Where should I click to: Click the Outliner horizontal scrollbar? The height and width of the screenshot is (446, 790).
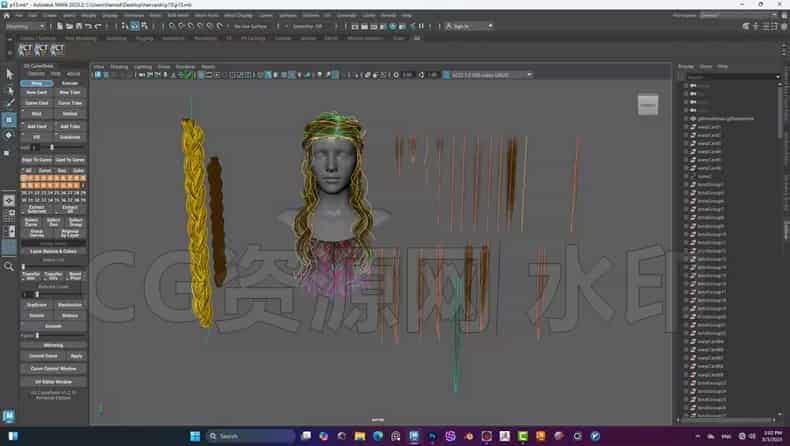[727, 420]
